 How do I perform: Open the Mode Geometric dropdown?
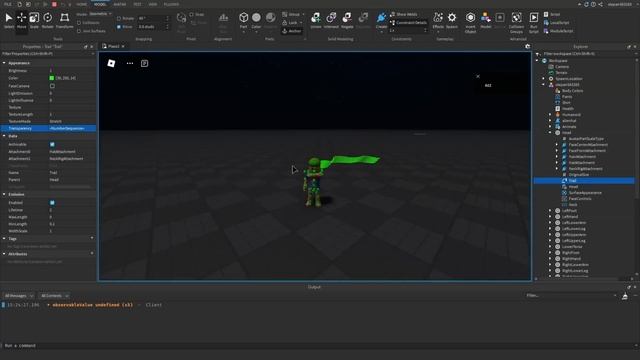(100, 14)
